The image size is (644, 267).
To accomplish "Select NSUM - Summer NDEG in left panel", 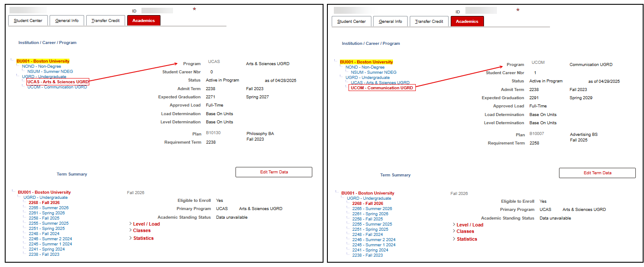I will pyautogui.click(x=50, y=72).
